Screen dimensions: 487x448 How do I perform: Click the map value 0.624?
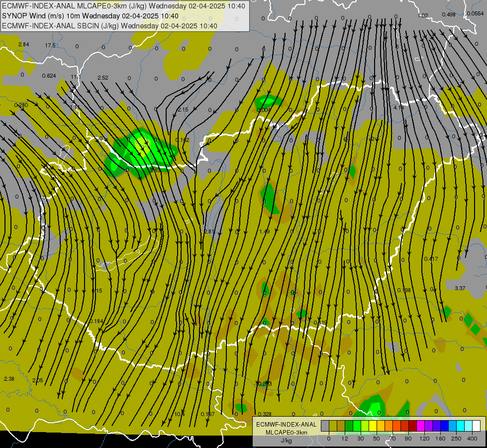tap(49, 76)
